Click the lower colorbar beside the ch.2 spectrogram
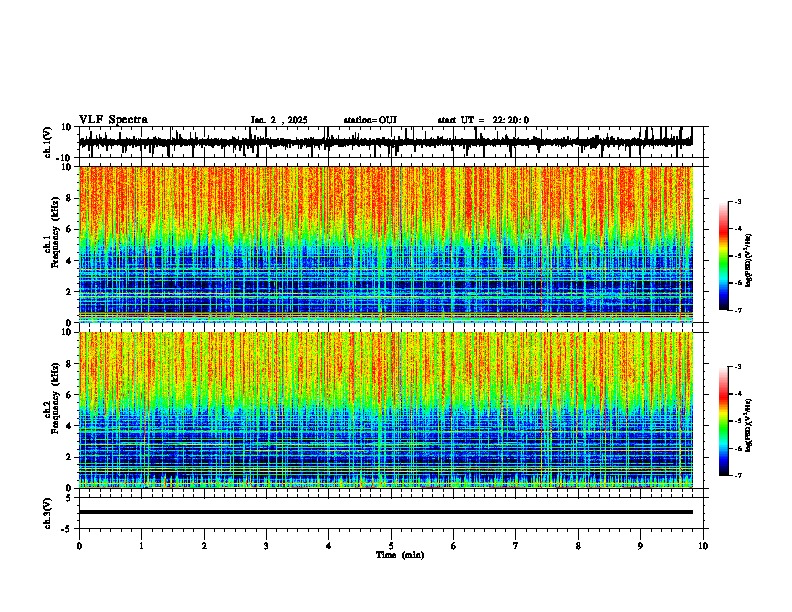Screen dimensions: 792x612 [724, 421]
